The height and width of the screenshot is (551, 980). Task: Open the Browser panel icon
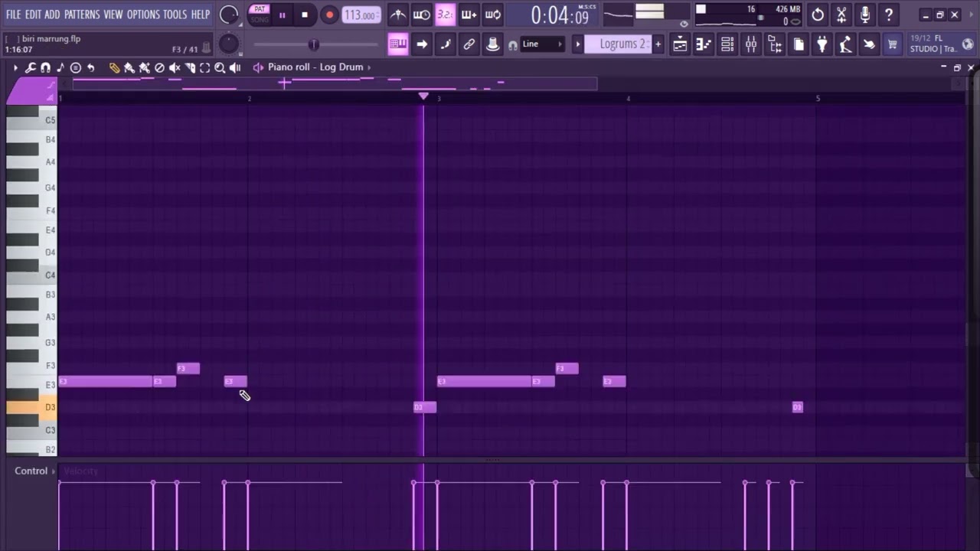775,44
